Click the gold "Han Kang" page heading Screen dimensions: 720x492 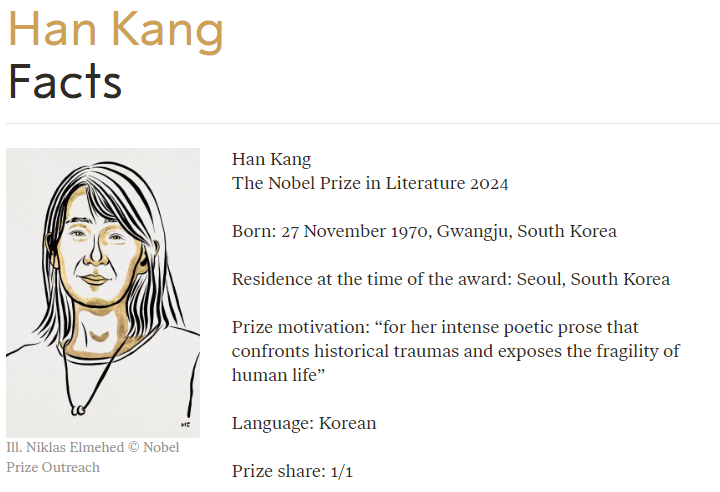[116, 30]
